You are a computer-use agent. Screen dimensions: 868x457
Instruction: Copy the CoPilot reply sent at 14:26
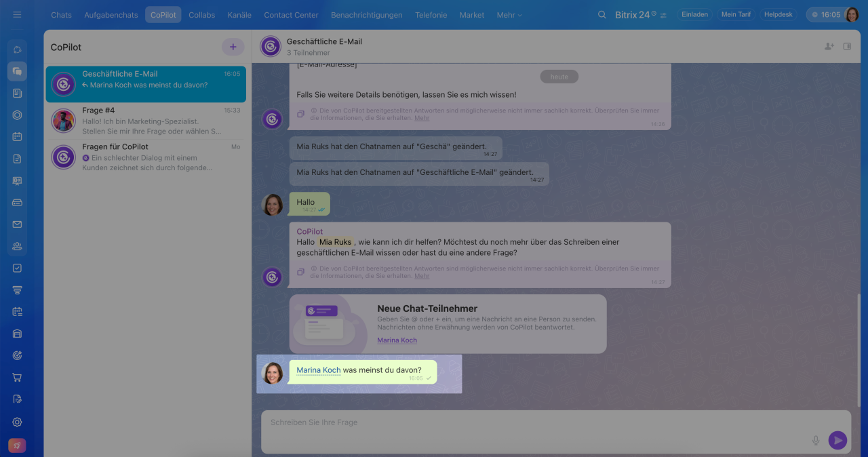click(300, 114)
